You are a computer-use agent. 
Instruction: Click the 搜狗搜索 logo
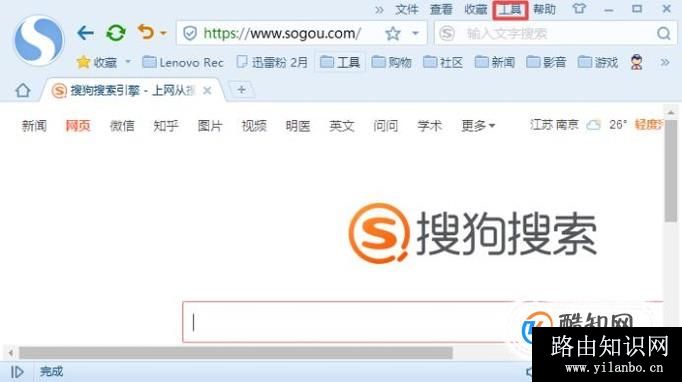tap(473, 233)
